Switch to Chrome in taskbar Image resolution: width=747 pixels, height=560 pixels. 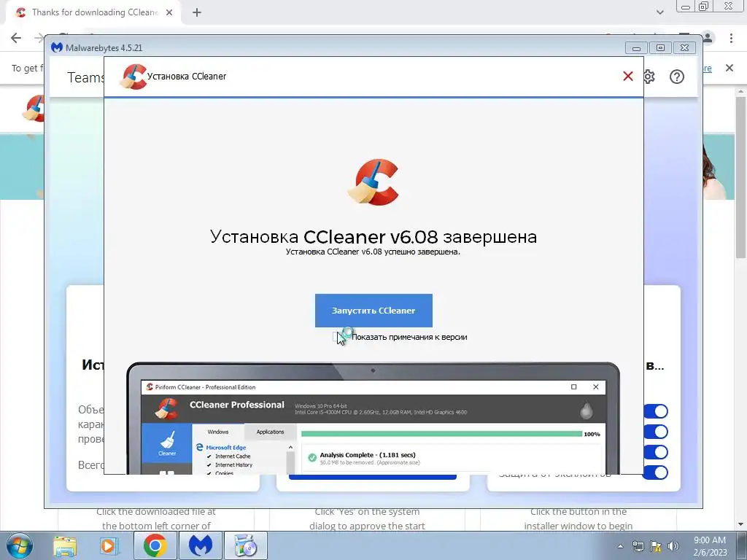tap(155, 545)
